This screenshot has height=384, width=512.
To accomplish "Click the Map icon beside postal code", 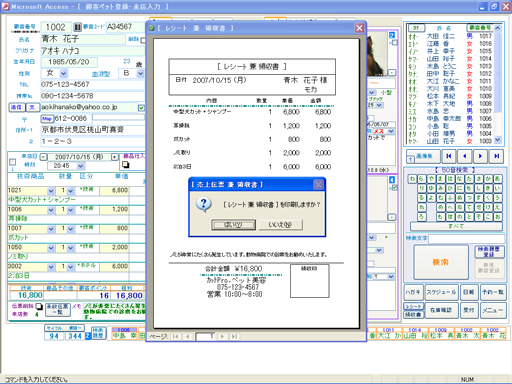I will (47, 118).
